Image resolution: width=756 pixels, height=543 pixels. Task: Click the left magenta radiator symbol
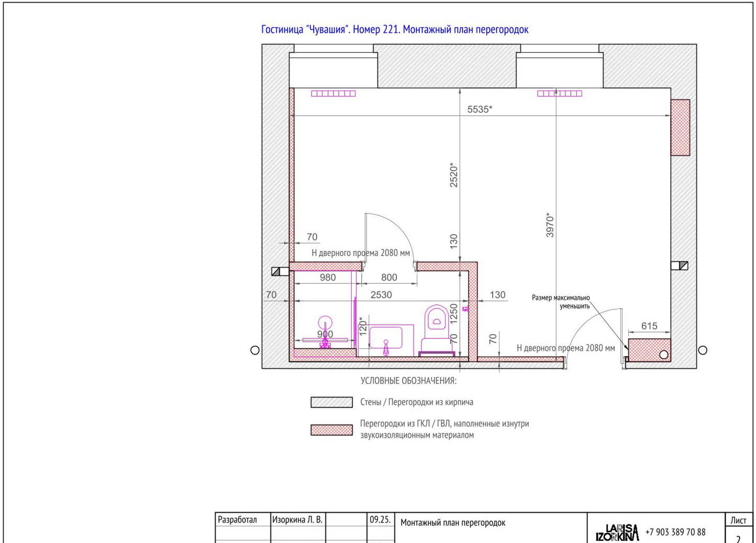[333, 94]
